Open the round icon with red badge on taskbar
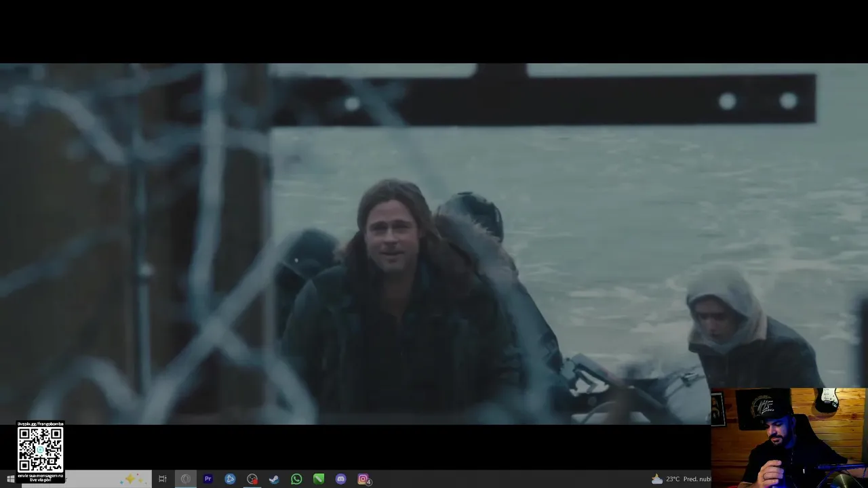868x488 pixels. click(252, 479)
